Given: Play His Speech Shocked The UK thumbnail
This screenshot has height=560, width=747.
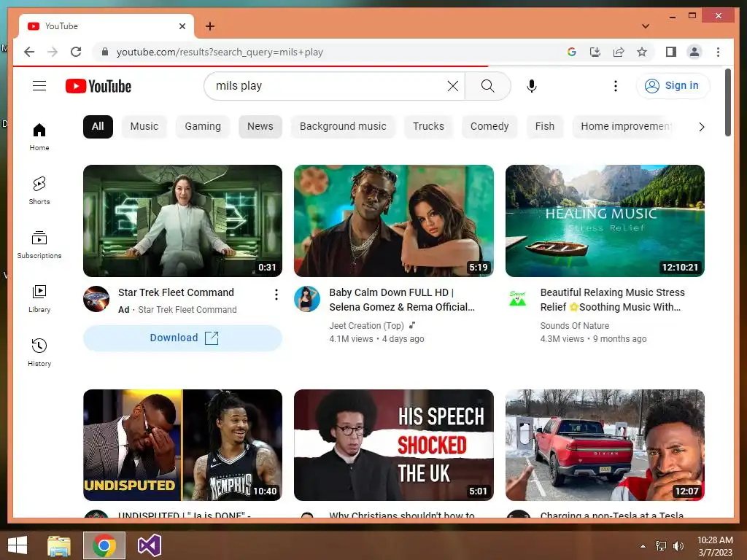Looking at the screenshot, I should point(394,446).
